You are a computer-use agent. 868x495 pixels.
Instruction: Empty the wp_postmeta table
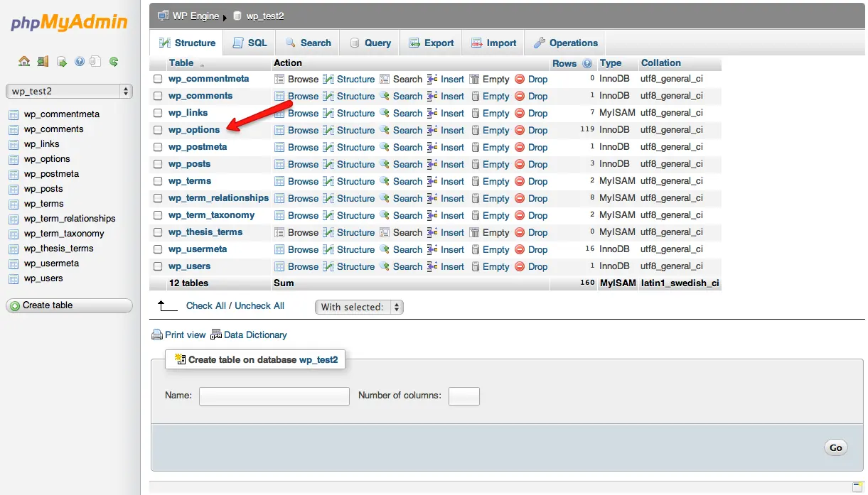(490, 147)
